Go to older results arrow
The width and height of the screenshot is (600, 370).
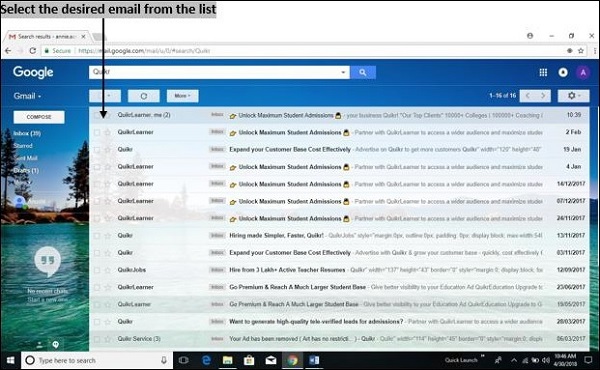pyautogui.click(x=543, y=96)
